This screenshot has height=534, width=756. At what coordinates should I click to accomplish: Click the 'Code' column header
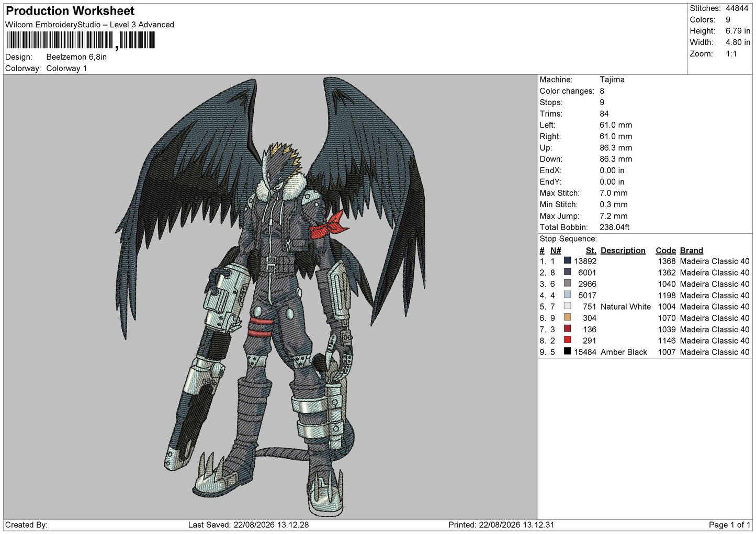click(x=665, y=251)
